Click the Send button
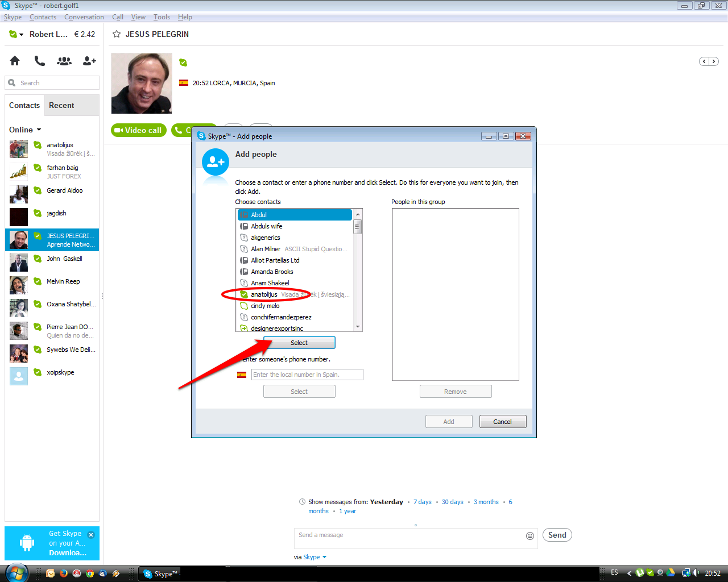 pyautogui.click(x=557, y=535)
